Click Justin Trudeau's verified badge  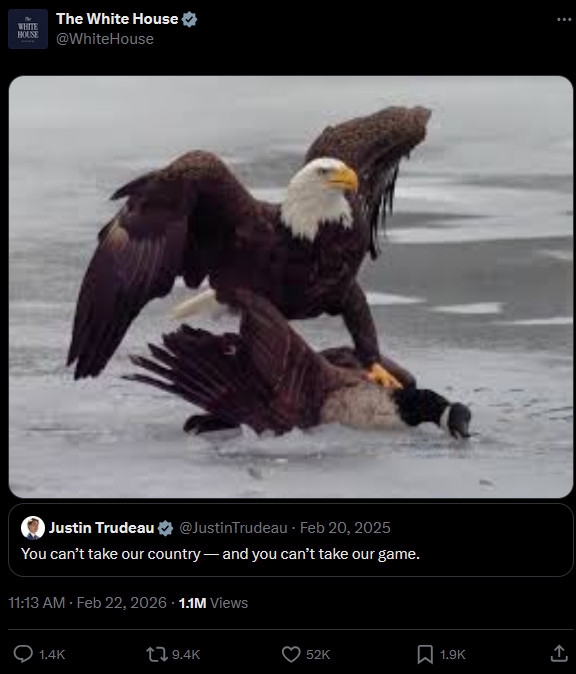point(165,528)
